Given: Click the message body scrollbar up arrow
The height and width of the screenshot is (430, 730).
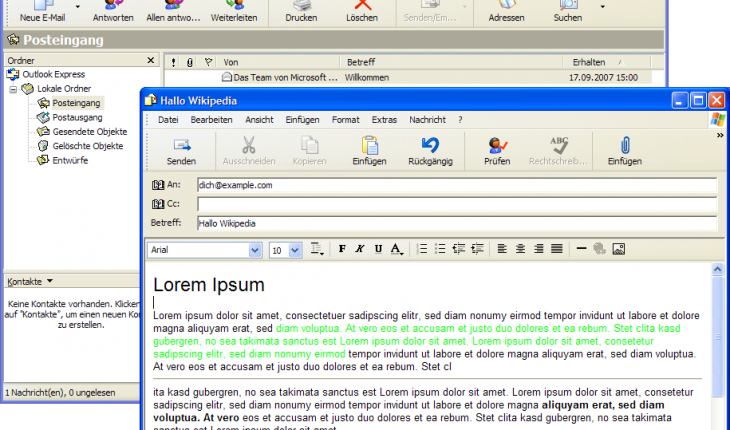Looking at the screenshot, I should pyautogui.click(x=717, y=269).
